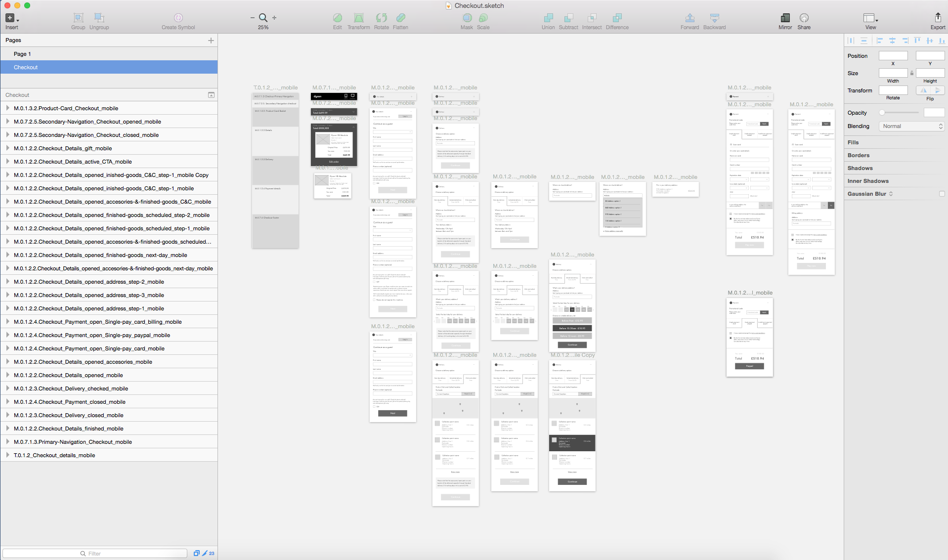The height and width of the screenshot is (560, 948).
Task: Expand M.0.1.2.2.Checkout_Details_gift_mobile artboard
Action: click(7, 148)
